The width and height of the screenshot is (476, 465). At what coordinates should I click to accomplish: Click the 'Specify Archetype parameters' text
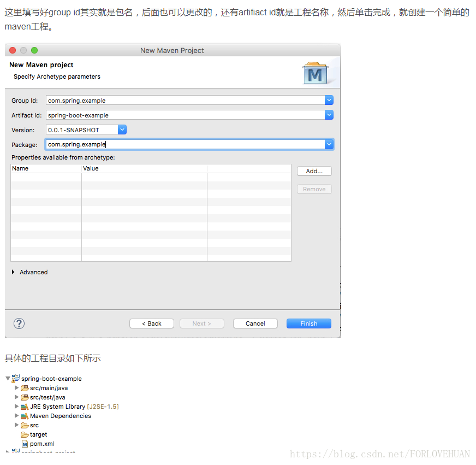pyautogui.click(x=57, y=76)
